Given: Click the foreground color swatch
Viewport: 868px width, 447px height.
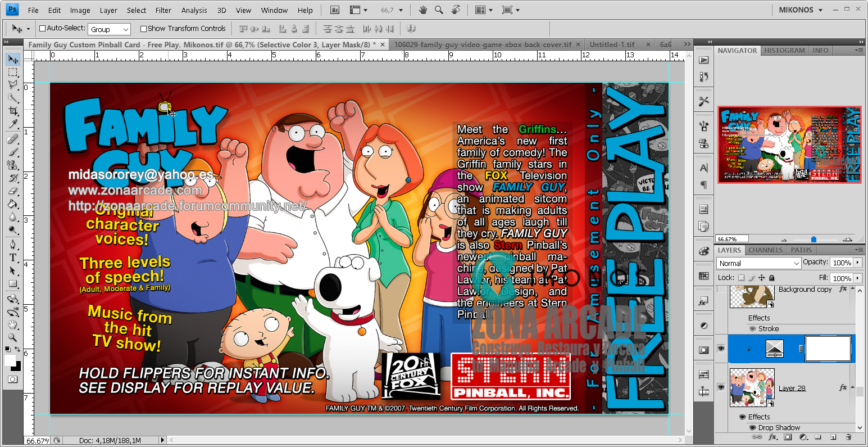Looking at the screenshot, I should 10,360.
